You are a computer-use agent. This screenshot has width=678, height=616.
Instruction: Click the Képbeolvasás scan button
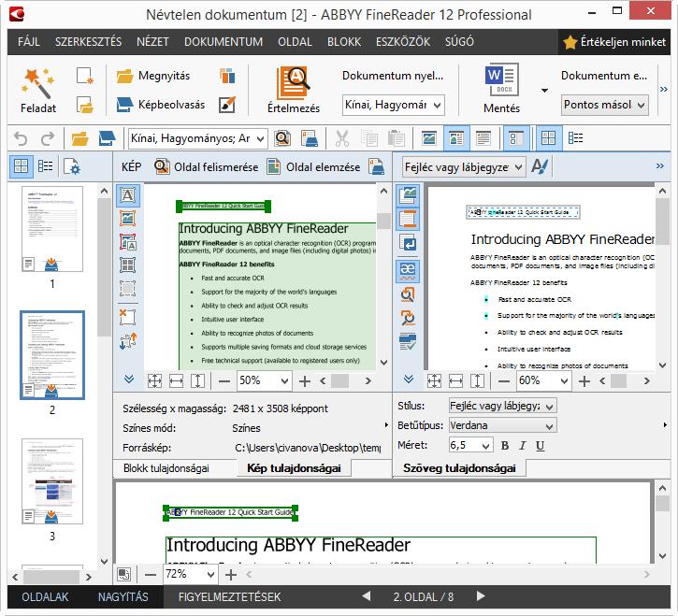click(161, 105)
